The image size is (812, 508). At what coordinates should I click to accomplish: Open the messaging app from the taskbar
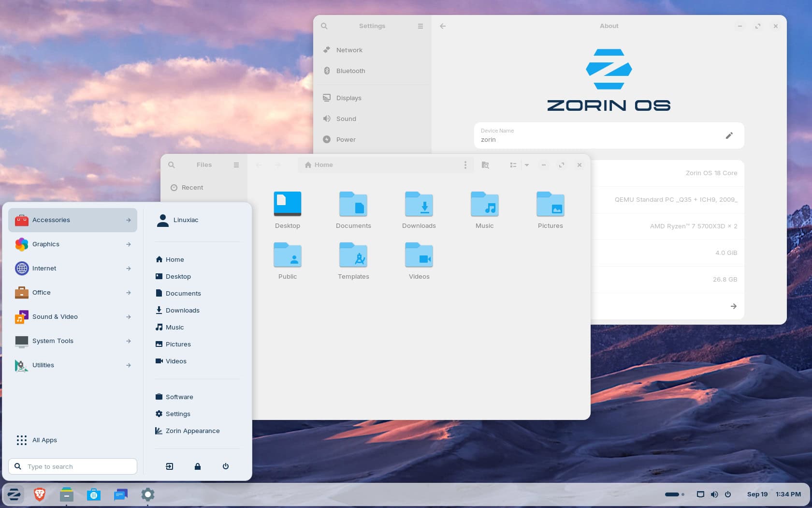120,494
